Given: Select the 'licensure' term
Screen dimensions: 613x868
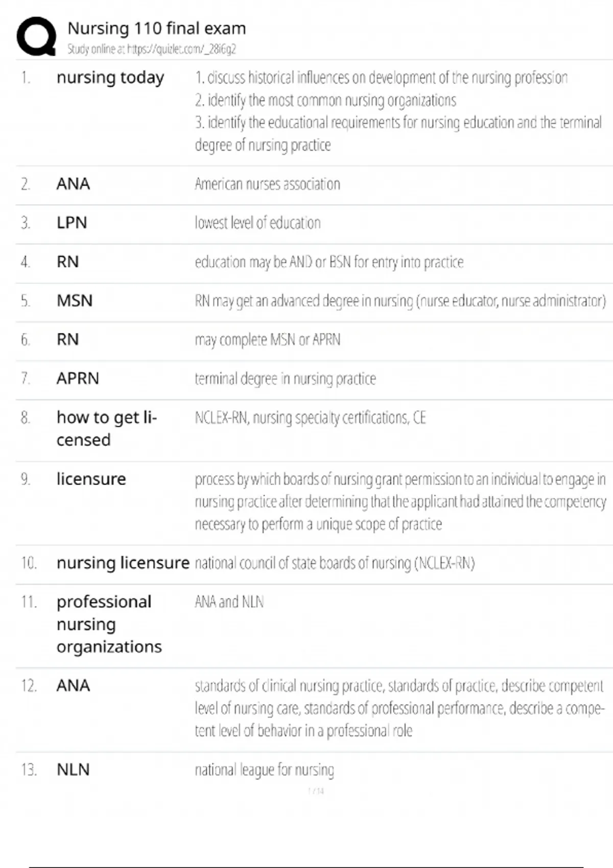Looking at the screenshot, I should tap(91, 479).
